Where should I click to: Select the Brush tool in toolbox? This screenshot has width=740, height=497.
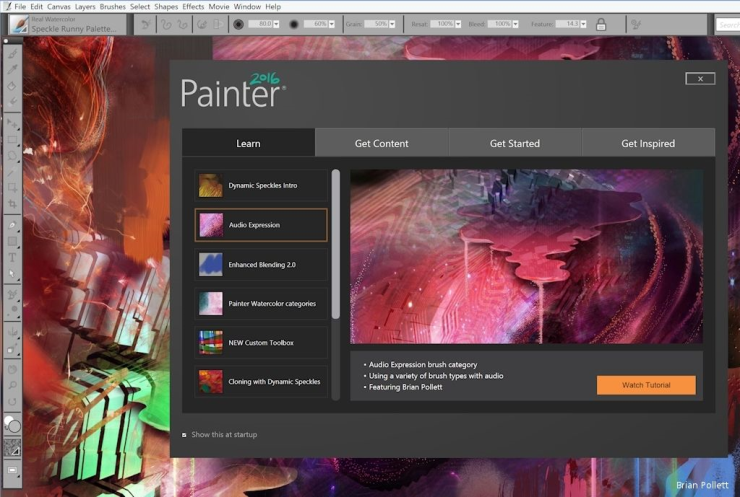point(13,54)
